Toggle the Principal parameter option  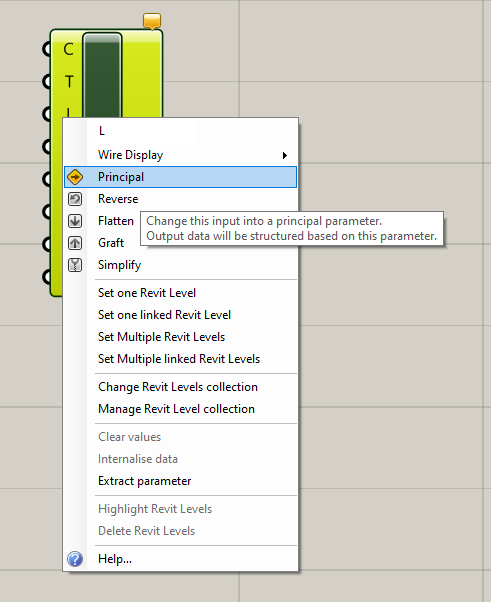[x=180, y=177]
